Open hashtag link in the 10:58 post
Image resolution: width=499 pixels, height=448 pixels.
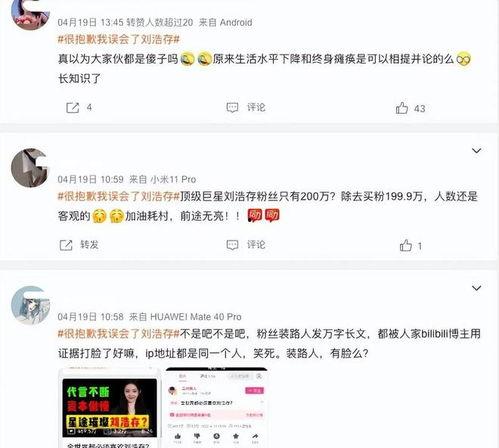pyautogui.click(x=119, y=334)
